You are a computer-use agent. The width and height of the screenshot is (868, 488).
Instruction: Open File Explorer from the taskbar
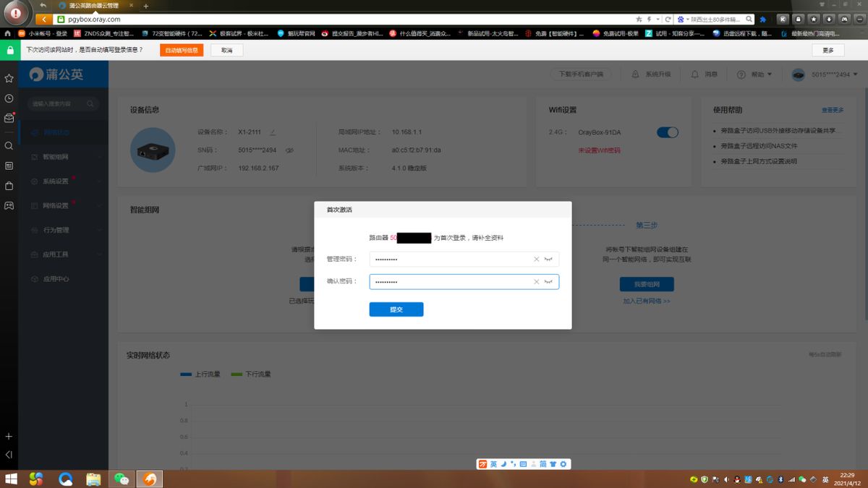[93, 479]
